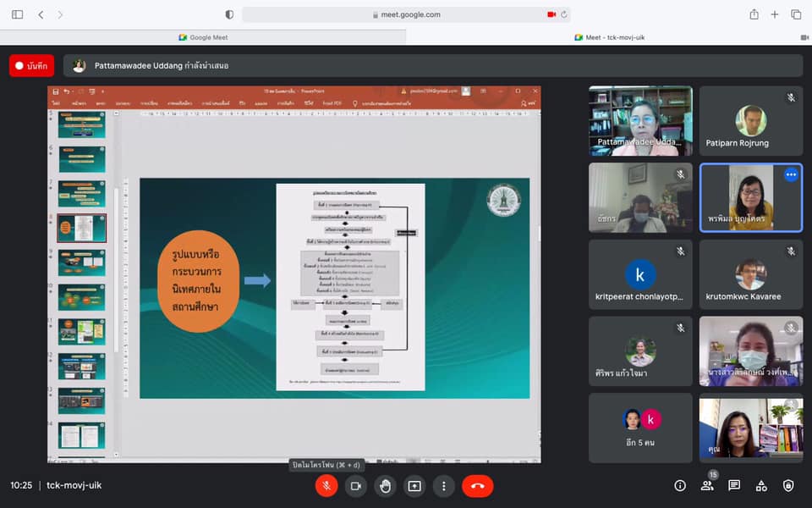Reload the page in address bar
Image resolution: width=812 pixels, height=508 pixels.
pos(564,14)
